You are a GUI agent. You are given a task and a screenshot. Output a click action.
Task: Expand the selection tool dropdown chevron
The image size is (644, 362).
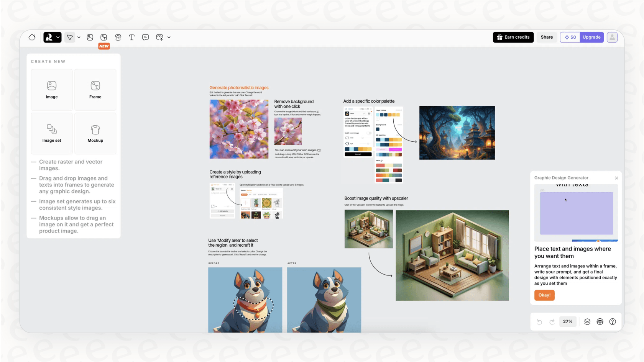coord(79,37)
